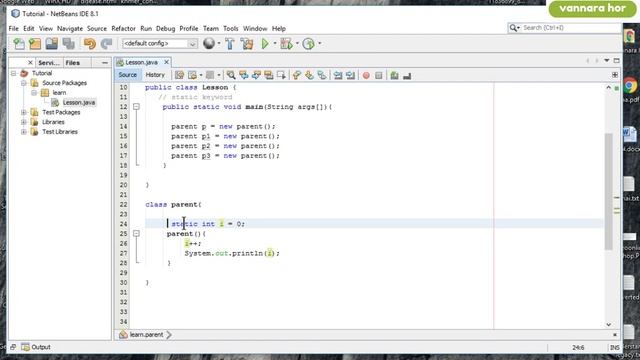Click the editor vertical scrollbar thumb
Viewport: 640px width, 360px height.
click(x=609, y=191)
